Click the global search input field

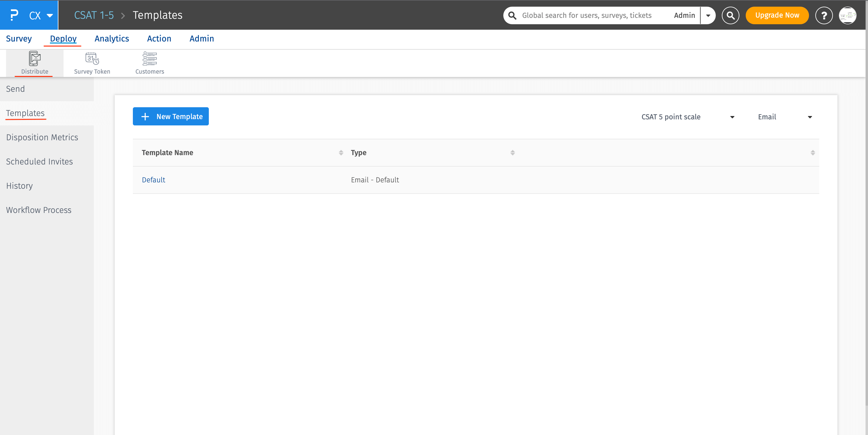586,15
